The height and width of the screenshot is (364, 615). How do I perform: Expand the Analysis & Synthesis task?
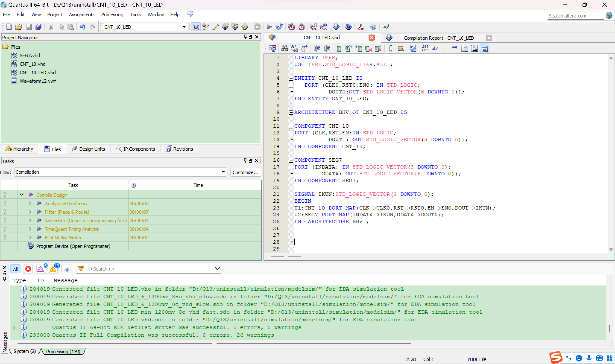click(30, 203)
